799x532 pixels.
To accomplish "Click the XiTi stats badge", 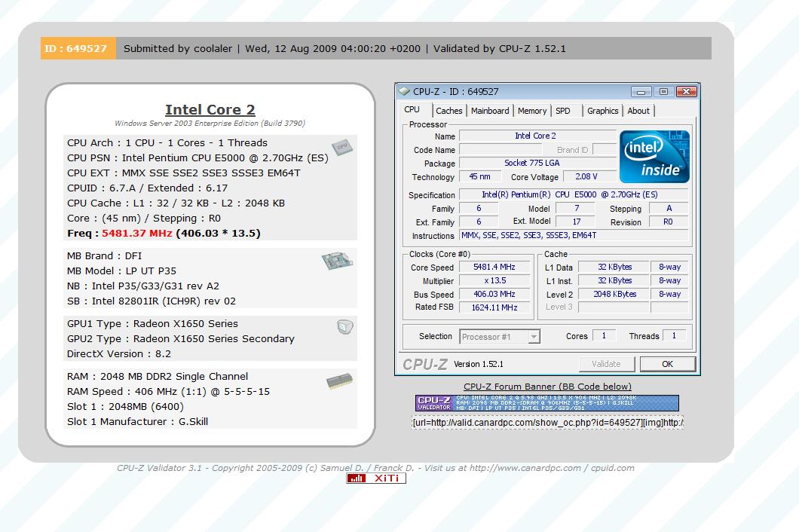I will pos(376,478).
